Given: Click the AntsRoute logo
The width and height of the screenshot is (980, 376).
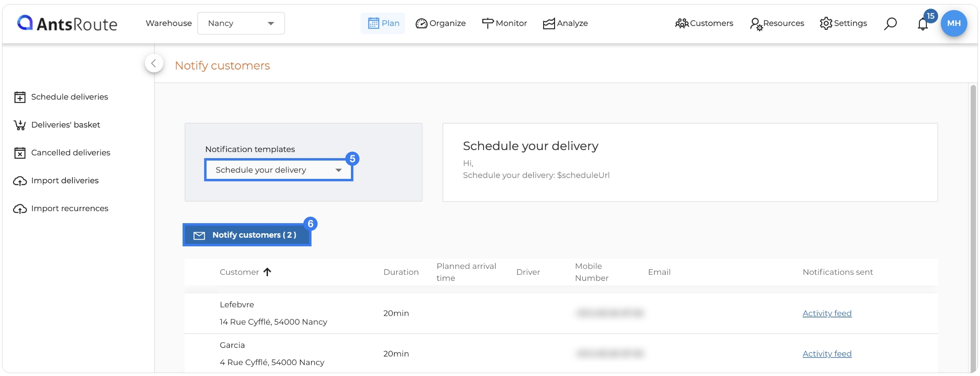Looking at the screenshot, I should point(67,24).
